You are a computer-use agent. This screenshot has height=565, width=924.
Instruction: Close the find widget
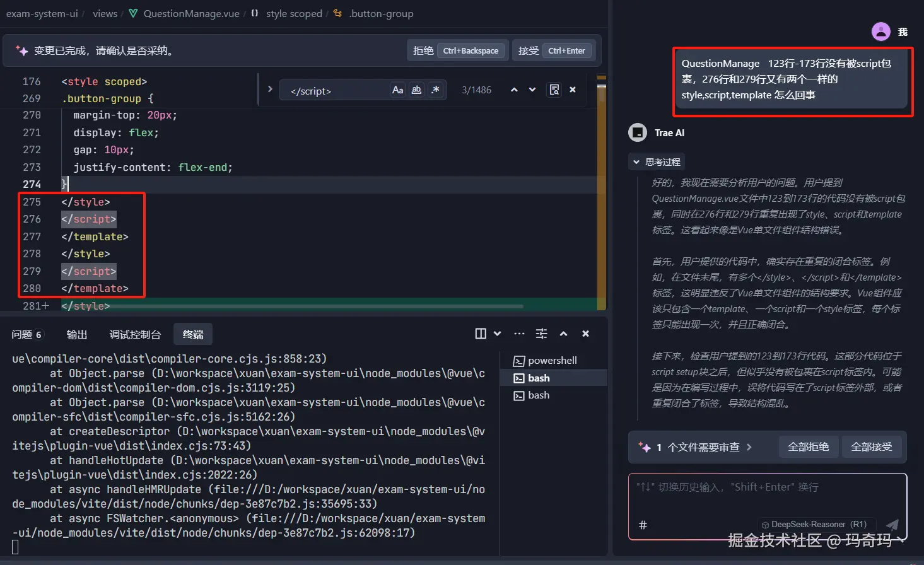tap(573, 90)
